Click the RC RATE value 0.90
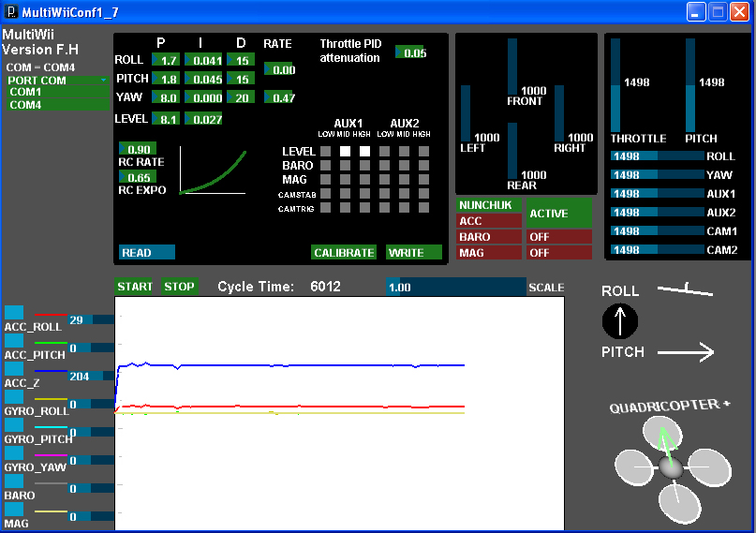This screenshot has width=756, height=533. tap(138, 149)
